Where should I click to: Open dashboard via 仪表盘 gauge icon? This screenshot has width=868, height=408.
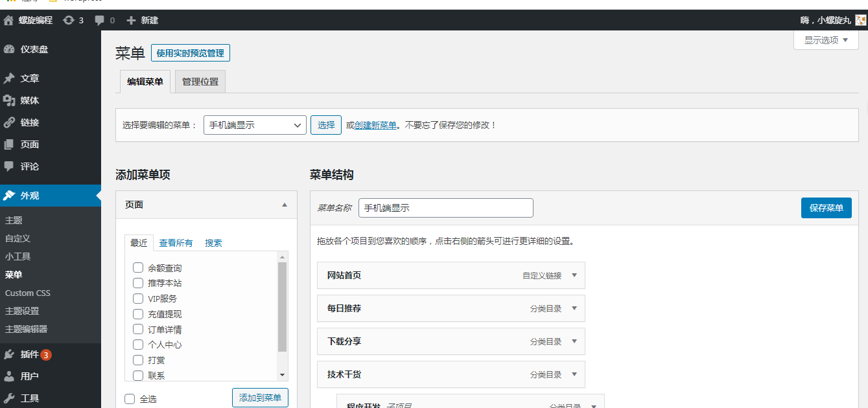click(x=9, y=49)
